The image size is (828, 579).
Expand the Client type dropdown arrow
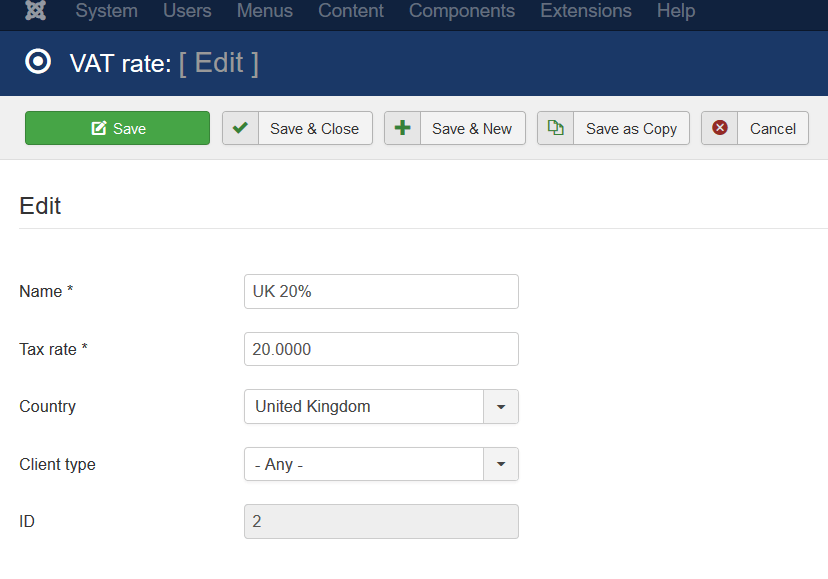point(501,464)
